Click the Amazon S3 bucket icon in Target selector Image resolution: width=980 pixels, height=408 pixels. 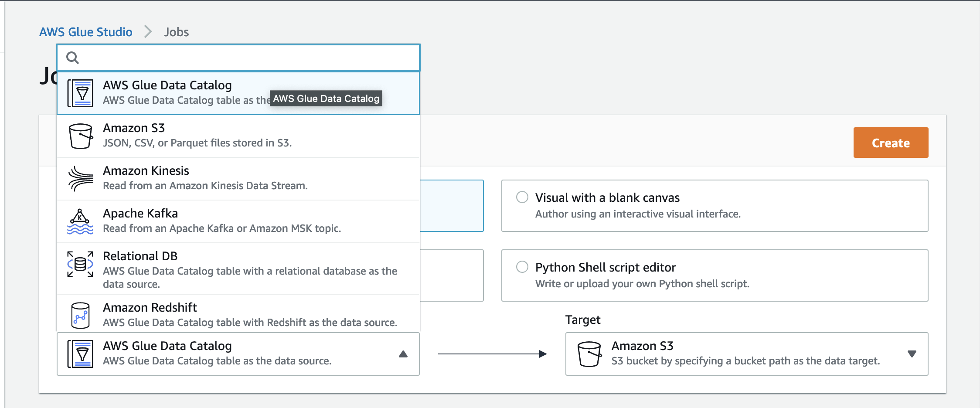(589, 354)
